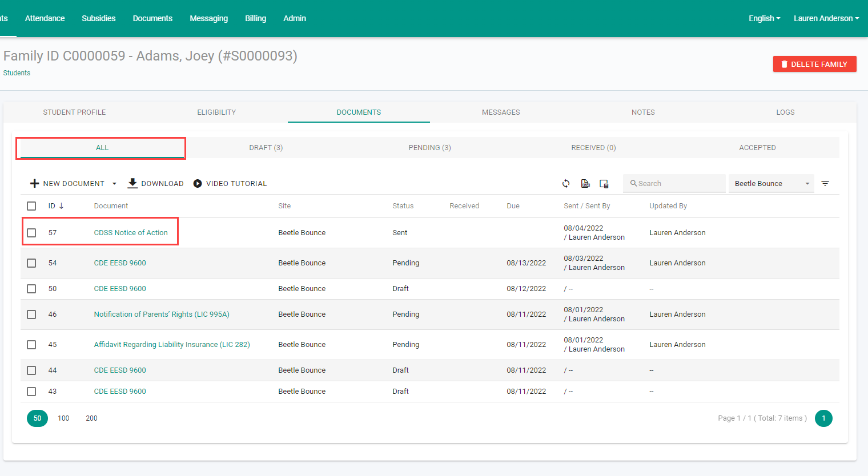868x476 pixels.
Task: Click the plus icon for New Document
Action: (34, 183)
